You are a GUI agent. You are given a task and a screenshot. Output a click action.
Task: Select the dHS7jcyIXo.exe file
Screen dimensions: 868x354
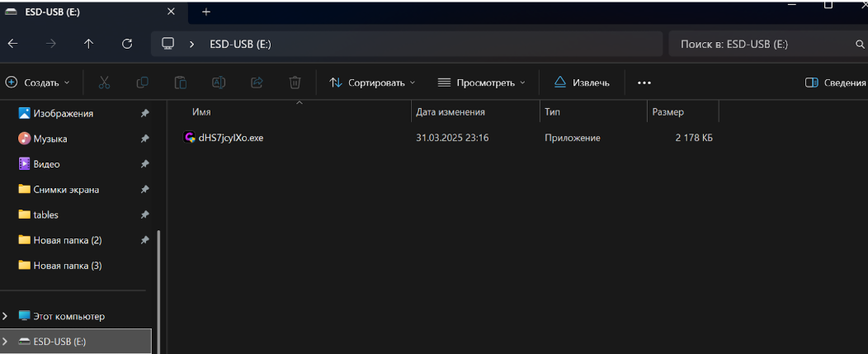click(230, 138)
